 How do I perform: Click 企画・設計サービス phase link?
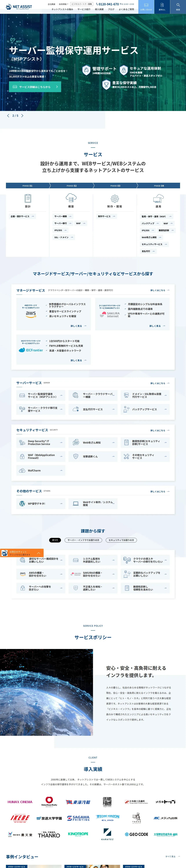click(x=22, y=216)
